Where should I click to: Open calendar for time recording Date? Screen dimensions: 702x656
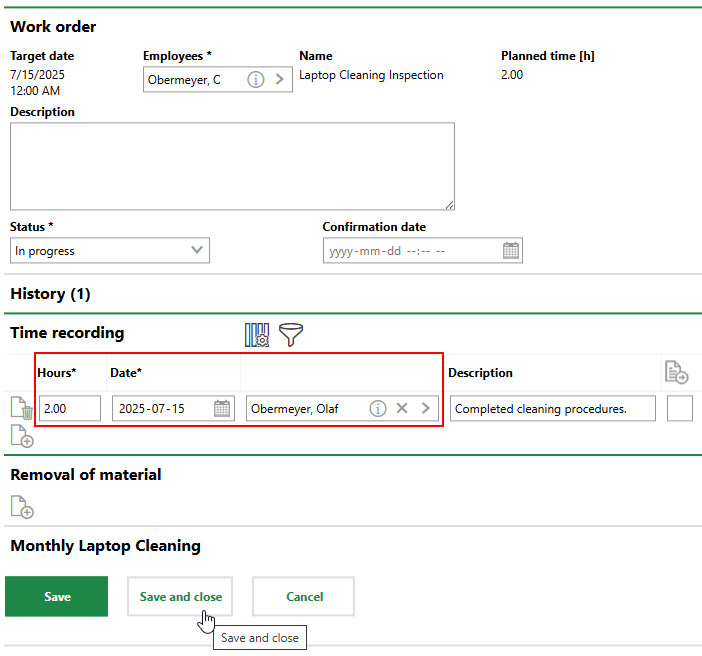222,408
